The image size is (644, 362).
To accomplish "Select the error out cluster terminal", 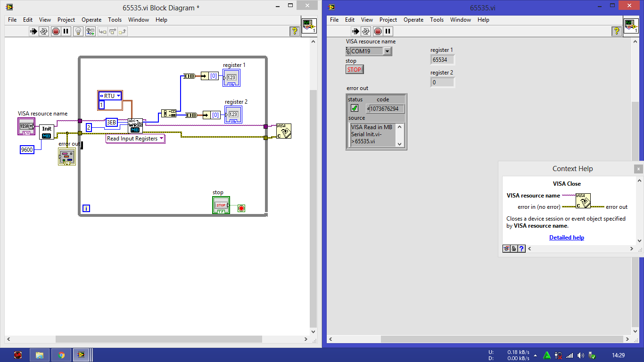I will (x=67, y=156).
